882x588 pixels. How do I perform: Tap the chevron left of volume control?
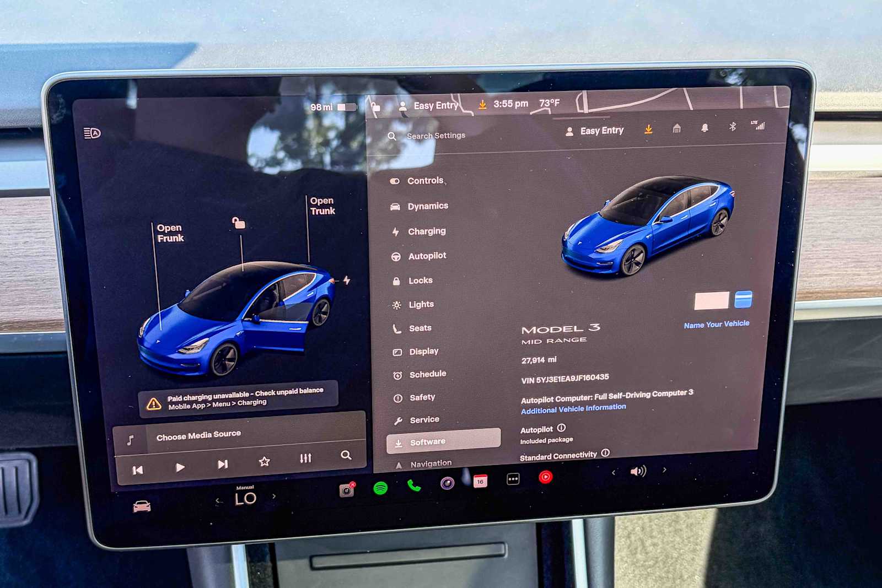point(614,472)
